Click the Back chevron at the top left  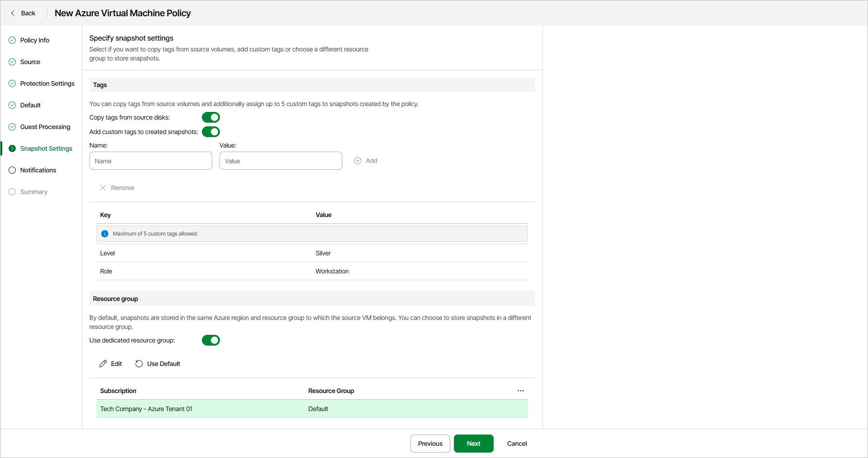13,13
